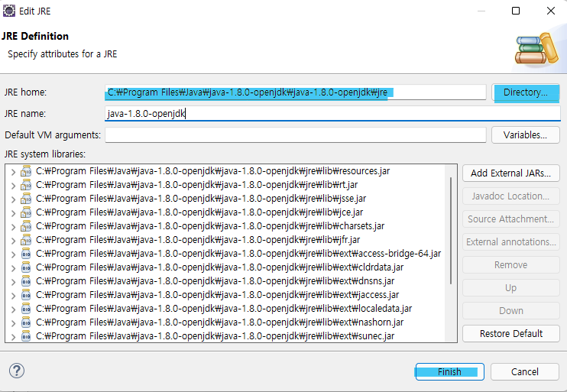Select the lib\charsets.jar path row
The width and height of the screenshot is (567, 392).
pos(210,226)
